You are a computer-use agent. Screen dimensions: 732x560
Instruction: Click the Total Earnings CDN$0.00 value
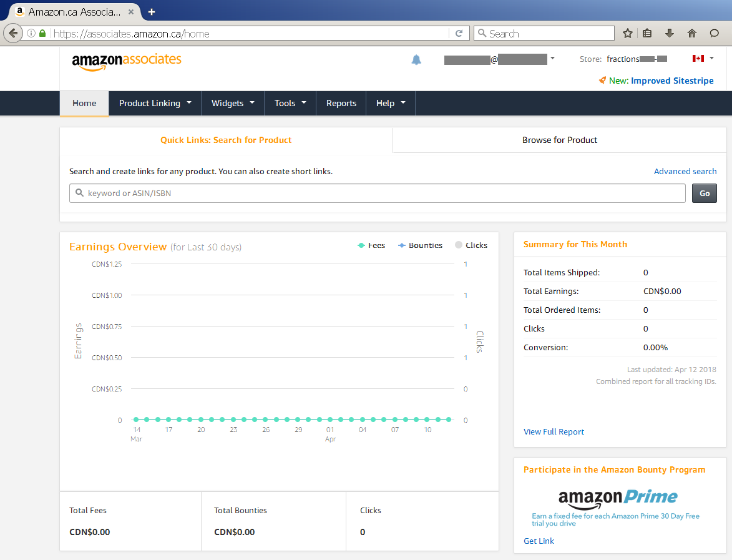(662, 292)
